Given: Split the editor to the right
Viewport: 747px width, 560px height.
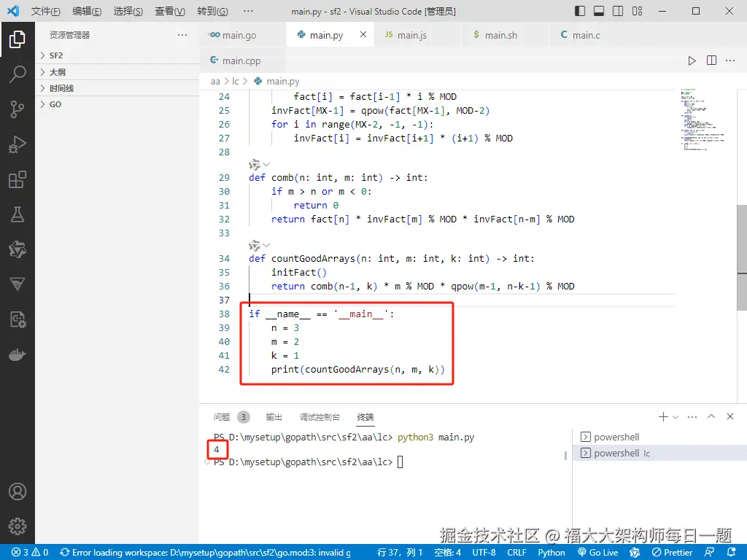Looking at the screenshot, I should pos(711,61).
